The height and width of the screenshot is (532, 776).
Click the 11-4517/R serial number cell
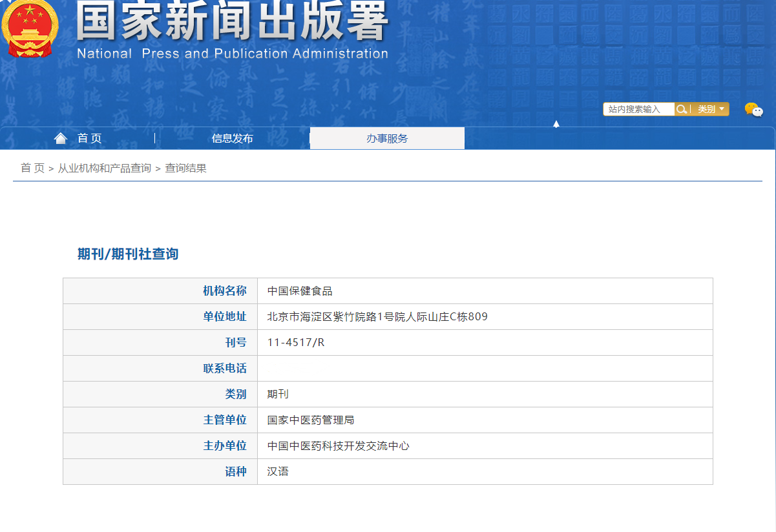click(296, 342)
